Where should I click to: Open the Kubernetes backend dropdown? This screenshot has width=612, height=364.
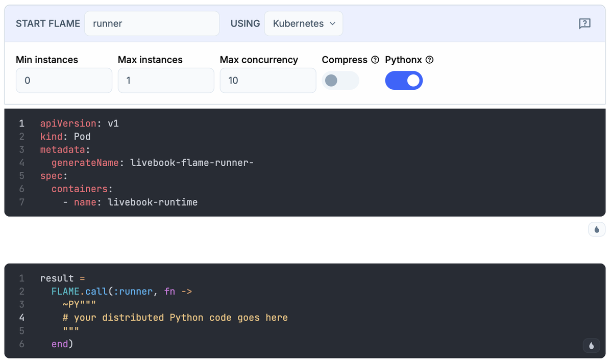[x=303, y=23]
